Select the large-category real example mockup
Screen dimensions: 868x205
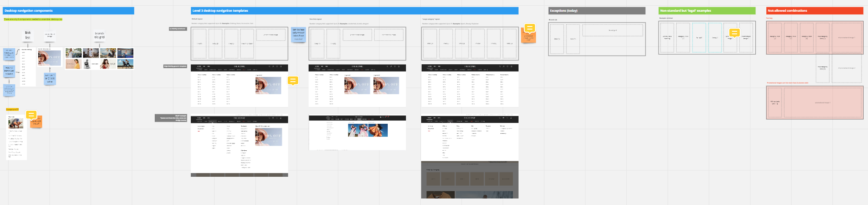pyautogui.click(x=470, y=156)
